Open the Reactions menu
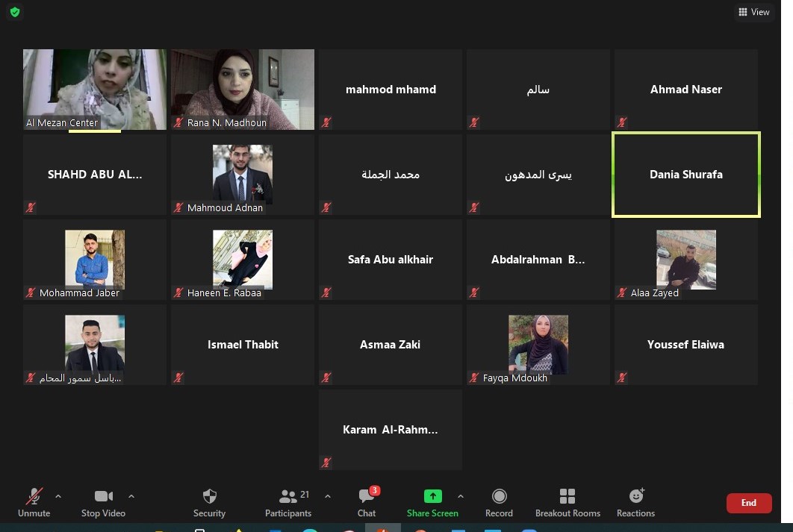Viewport: 793px width, 532px height. click(635, 501)
